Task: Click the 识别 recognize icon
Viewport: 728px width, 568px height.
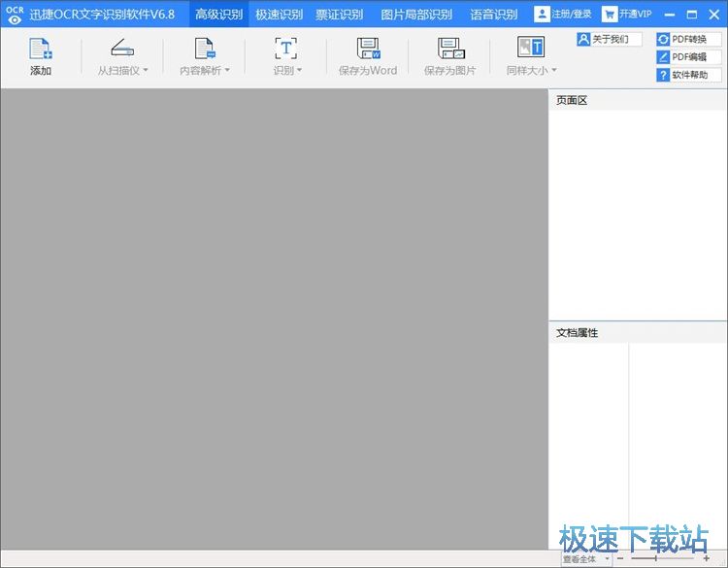Action: [x=285, y=50]
